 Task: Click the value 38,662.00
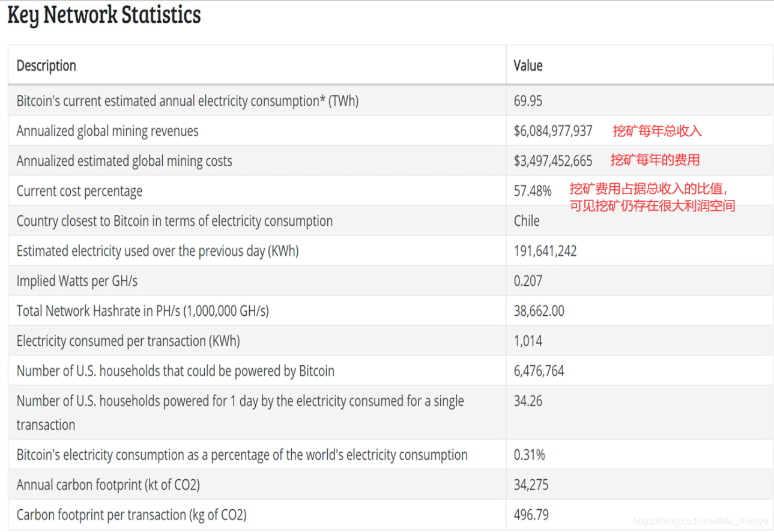pyautogui.click(x=539, y=311)
